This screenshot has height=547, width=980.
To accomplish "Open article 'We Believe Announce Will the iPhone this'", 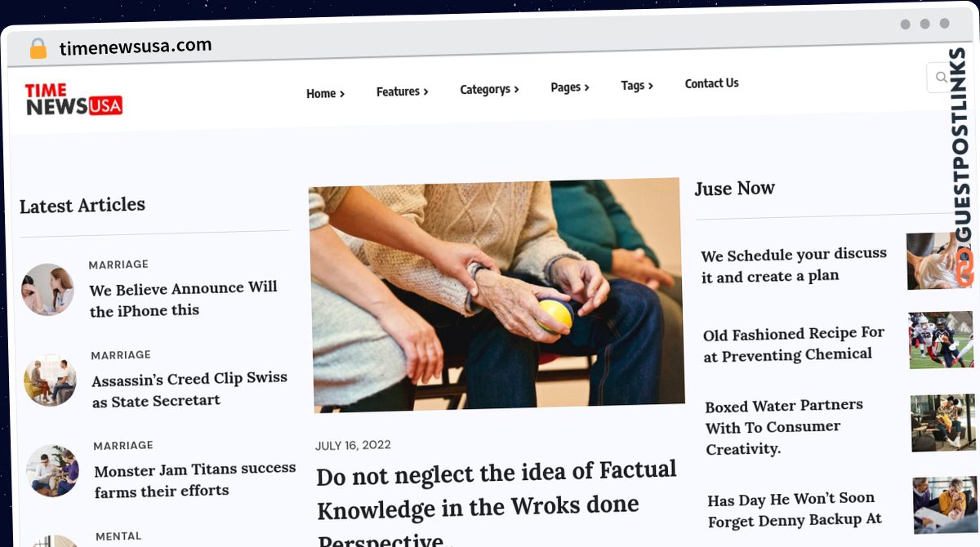I will [x=184, y=299].
